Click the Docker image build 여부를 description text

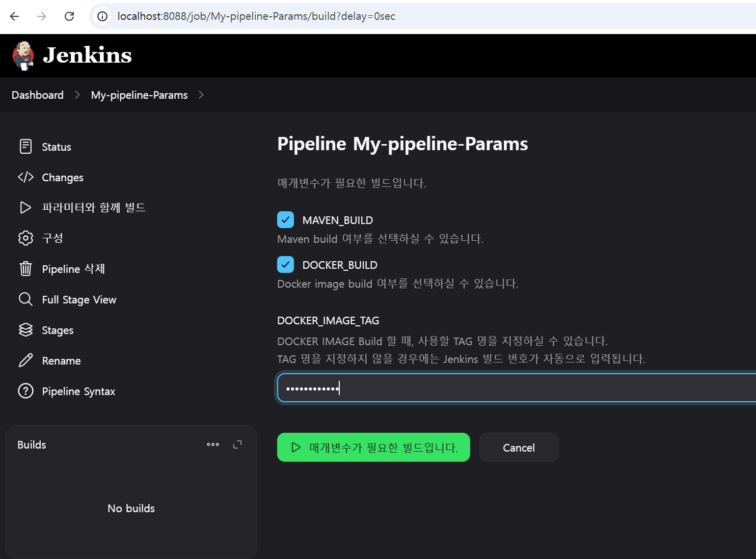click(x=398, y=284)
